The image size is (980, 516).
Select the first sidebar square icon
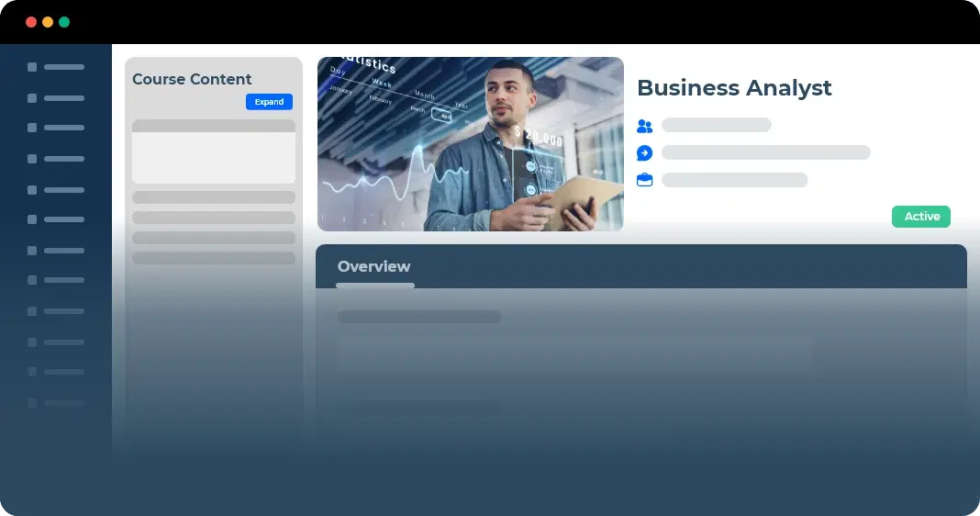[x=32, y=67]
